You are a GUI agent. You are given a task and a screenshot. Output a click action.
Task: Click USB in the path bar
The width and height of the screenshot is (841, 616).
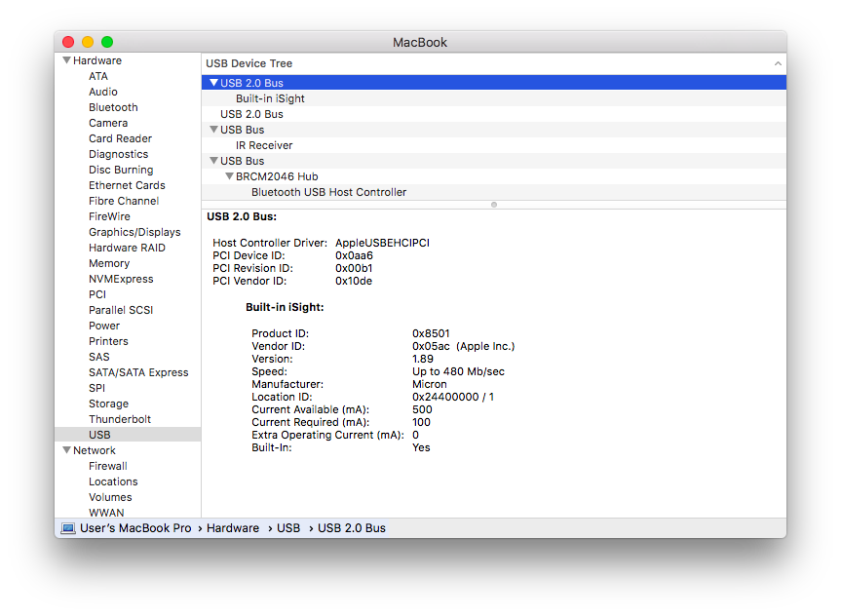(x=288, y=528)
